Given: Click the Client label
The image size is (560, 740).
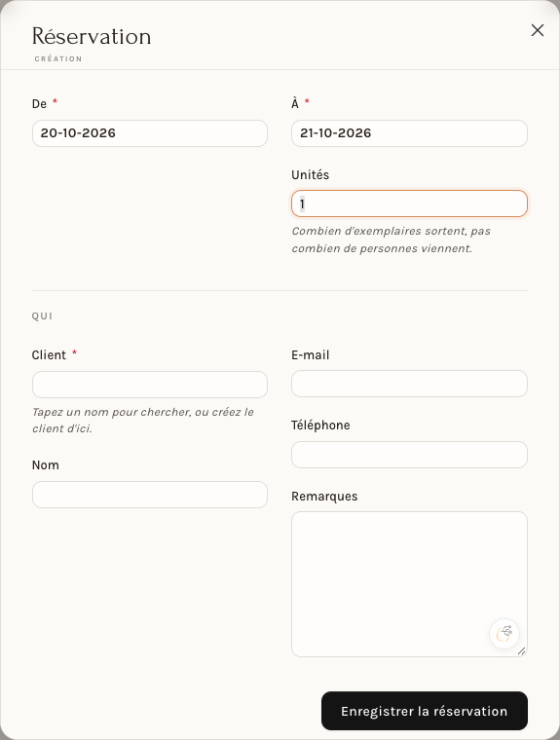Looking at the screenshot, I should tap(49, 354).
